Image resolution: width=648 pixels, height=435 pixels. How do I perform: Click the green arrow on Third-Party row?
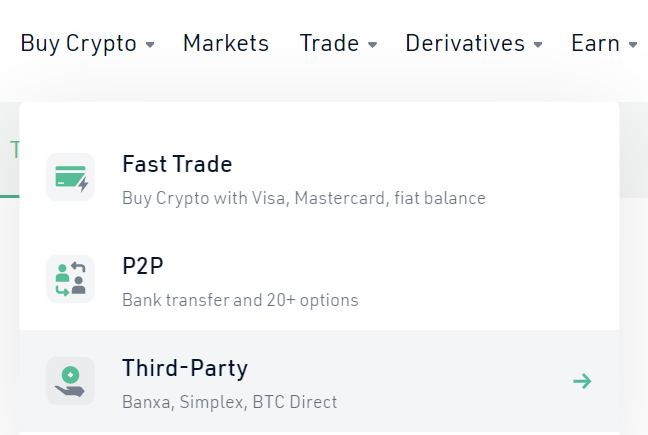(x=582, y=381)
